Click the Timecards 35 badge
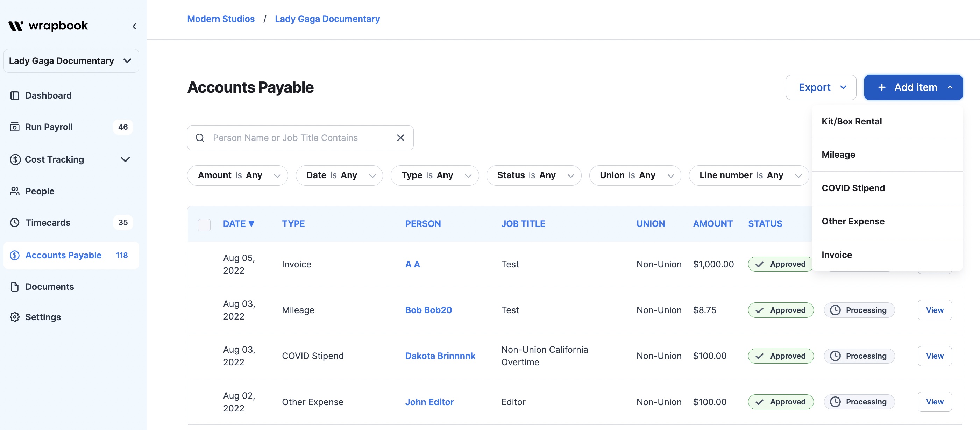980x430 pixels. point(122,222)
